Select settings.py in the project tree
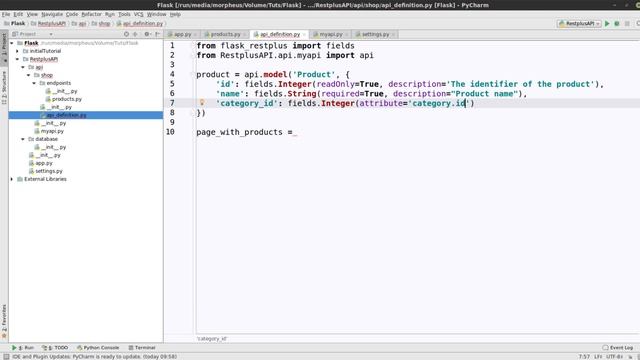 pyautogui.click(x=49, y=171)
